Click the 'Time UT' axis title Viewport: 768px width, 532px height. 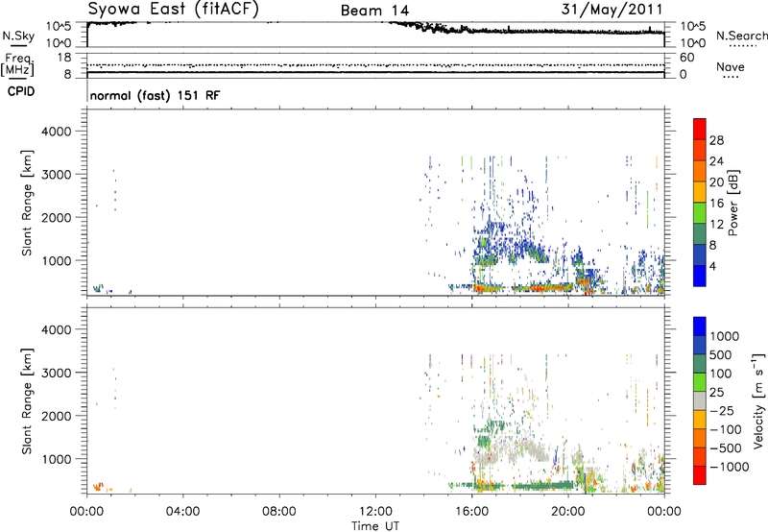(x=375, y=526)
